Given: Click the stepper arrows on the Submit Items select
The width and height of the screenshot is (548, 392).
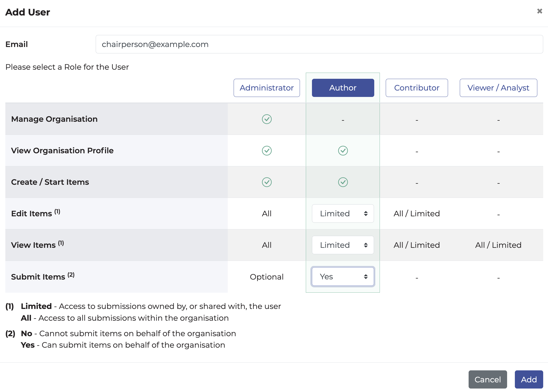Looking at the screenshot, I should [365, 277].
